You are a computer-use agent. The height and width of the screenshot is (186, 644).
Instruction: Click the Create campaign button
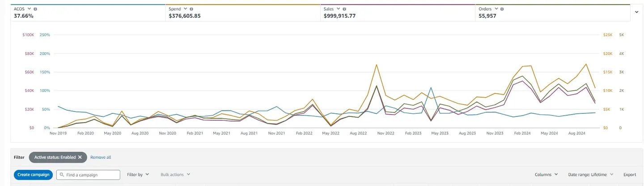pos(34,175)
